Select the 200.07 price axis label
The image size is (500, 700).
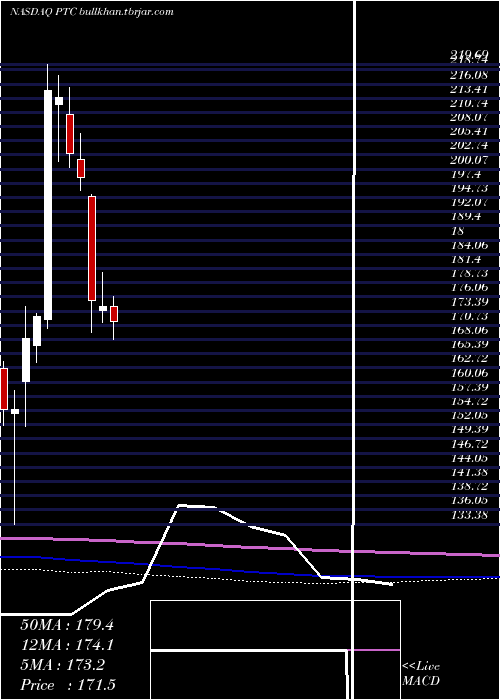coord(469,160)
